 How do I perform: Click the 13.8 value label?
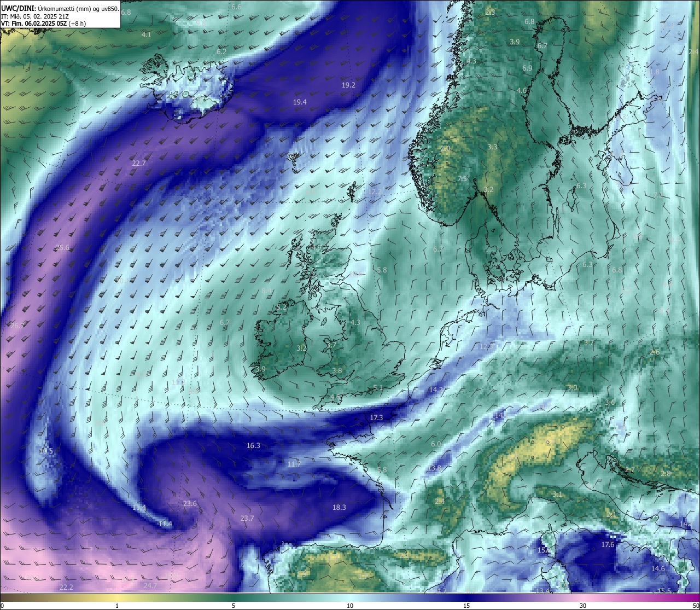434,468
